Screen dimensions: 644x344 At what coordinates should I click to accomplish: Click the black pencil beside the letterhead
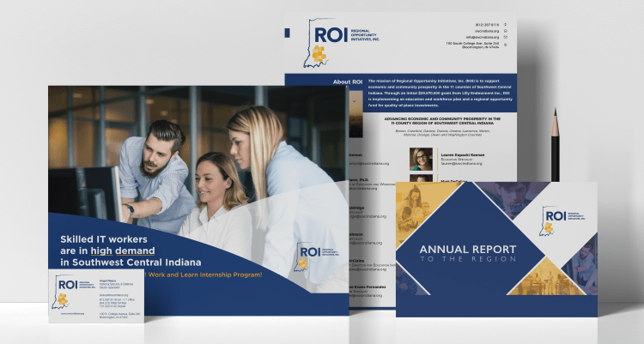(x=555, y=146)
